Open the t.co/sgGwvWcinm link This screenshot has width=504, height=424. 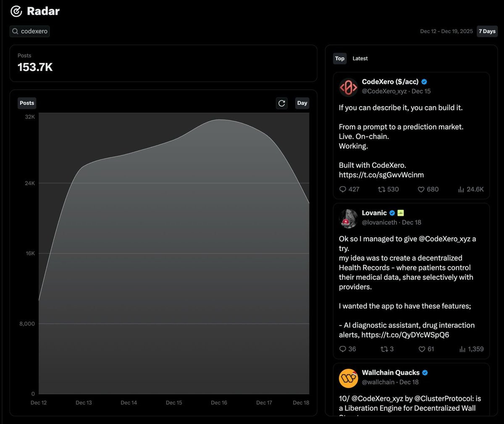pos(381,175)
